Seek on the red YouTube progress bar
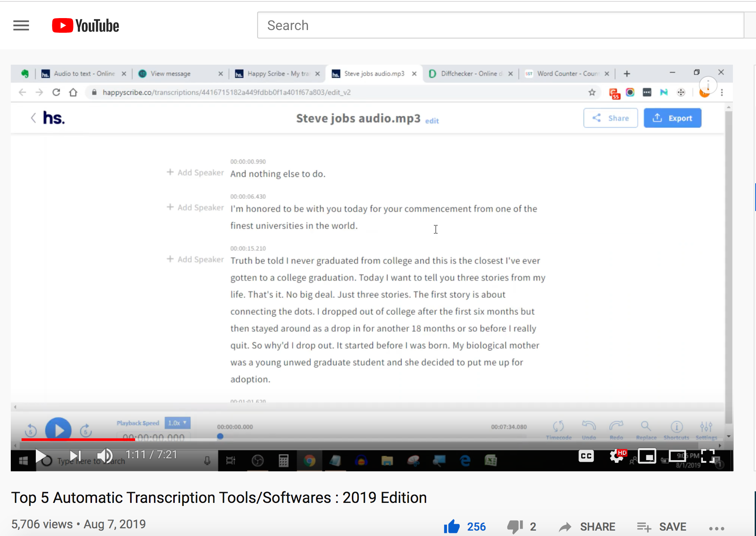Viewport: 756px width, 536px height. (78, 439)
